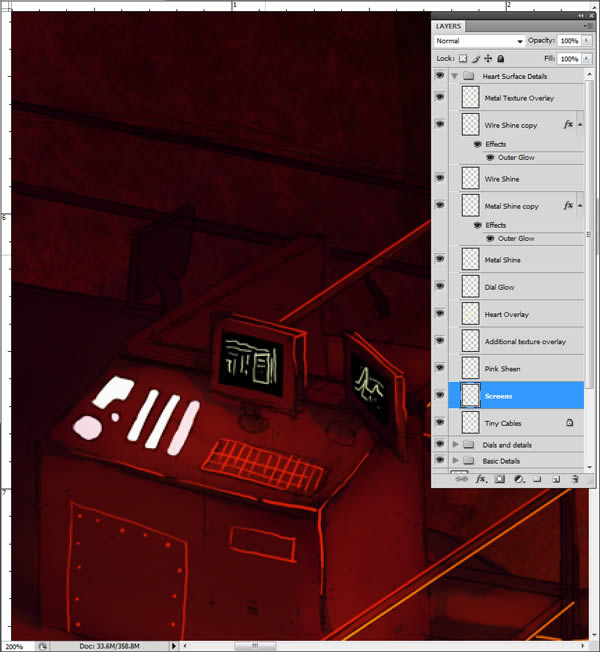
Task: Select the Wire Shine layer name
Action: (x=502, y=179)
